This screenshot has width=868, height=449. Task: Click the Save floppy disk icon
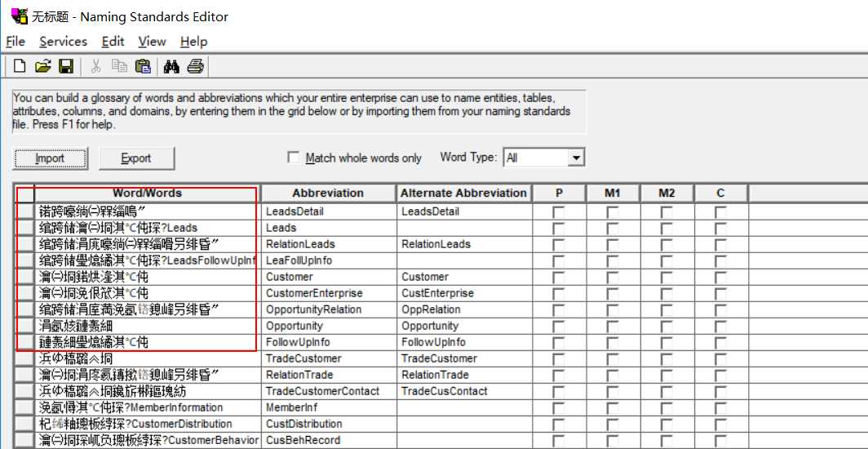[x=66, y=67]
